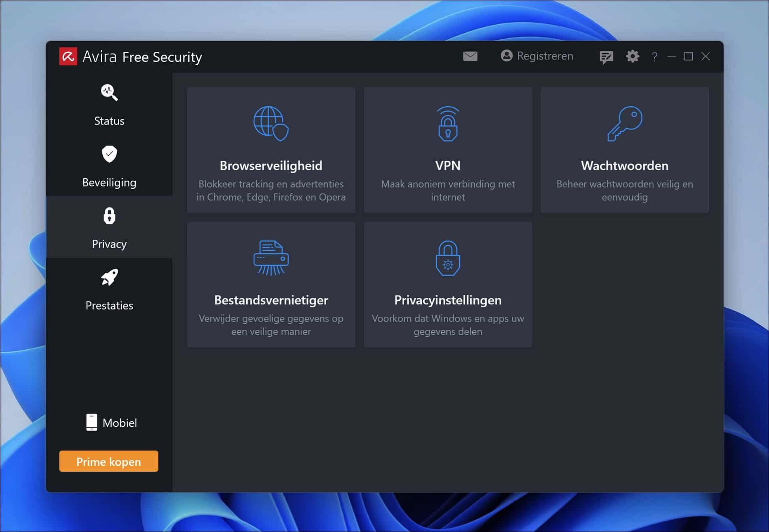Switch to the Privacy tab label
Image resolution: width=769 pixels, height=532 pixels.
click(x=109, y=244)
